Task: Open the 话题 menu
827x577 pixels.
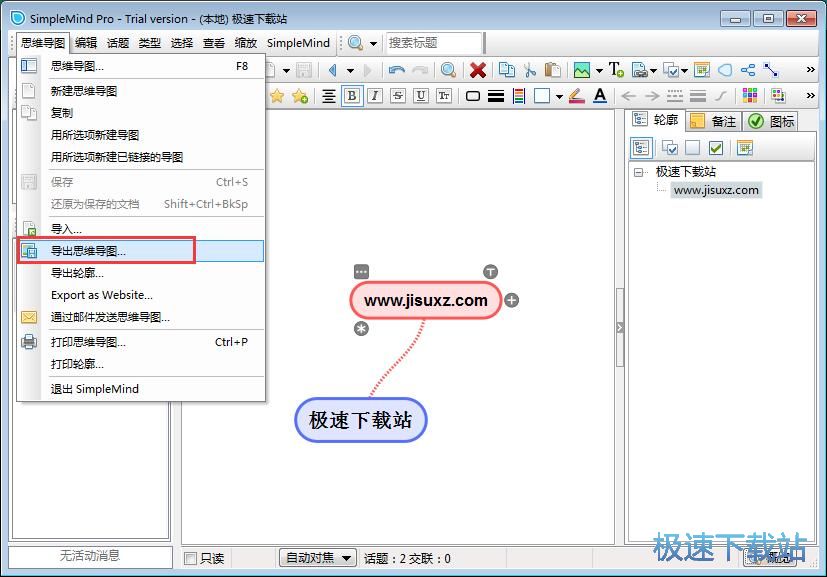Action: pos(118,43)
